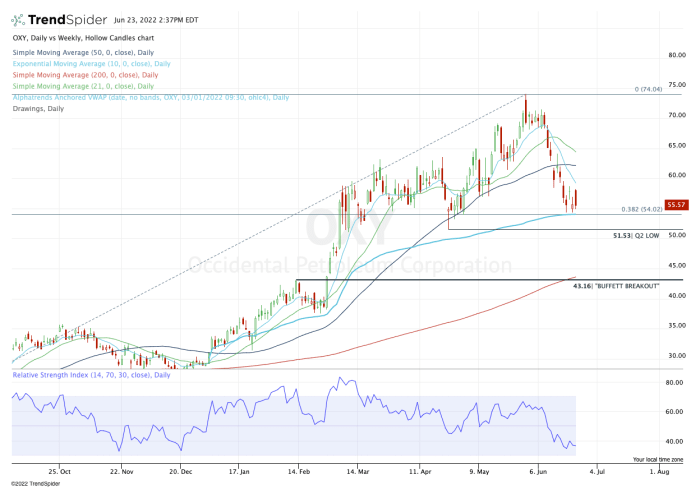Click the Your local time zone note

pos(658,460)
